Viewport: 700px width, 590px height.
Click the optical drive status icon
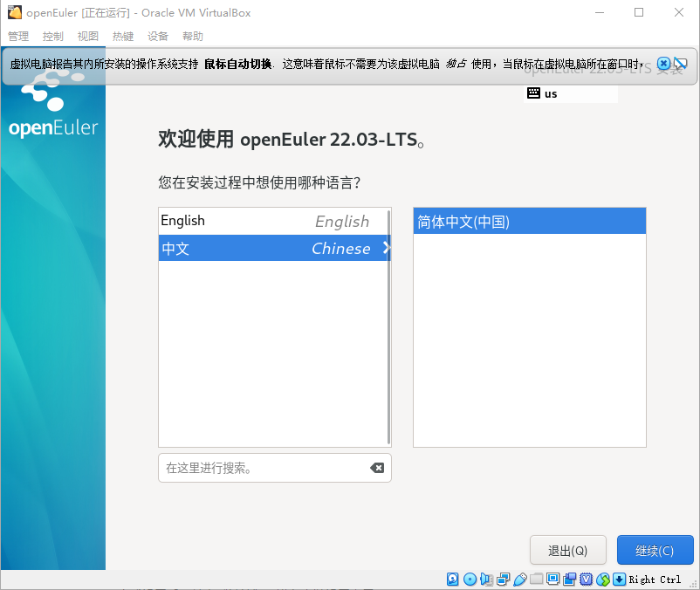point(470,579)
